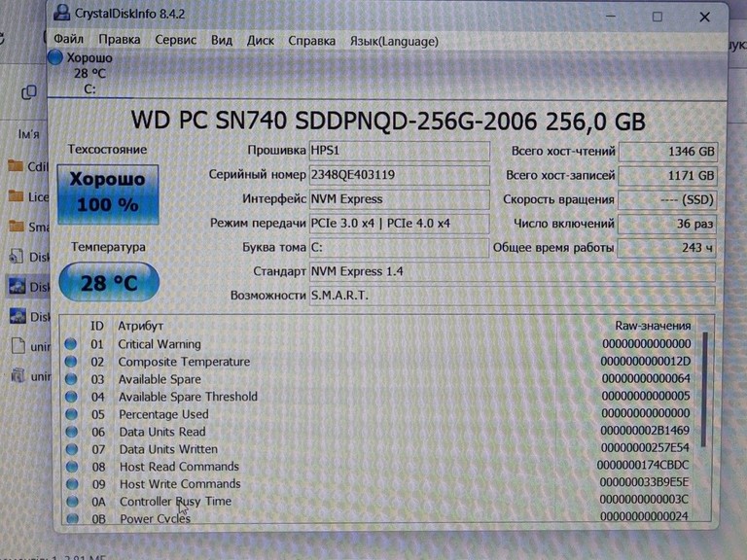Select the Data Units Written attribute
This screenshot has height=560, width=747.
(x=378, y=448)
